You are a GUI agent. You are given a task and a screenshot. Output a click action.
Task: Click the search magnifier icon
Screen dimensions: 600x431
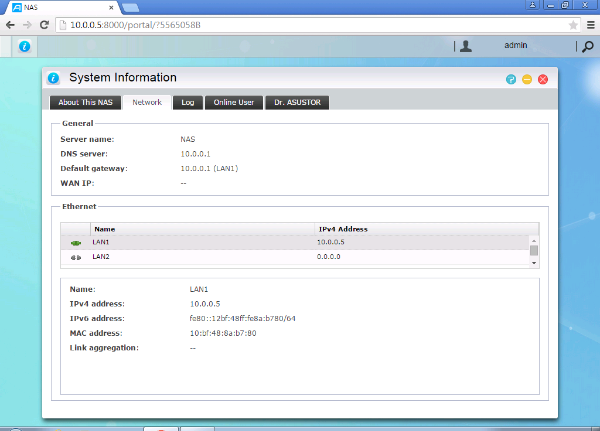[x=588, y=47]
